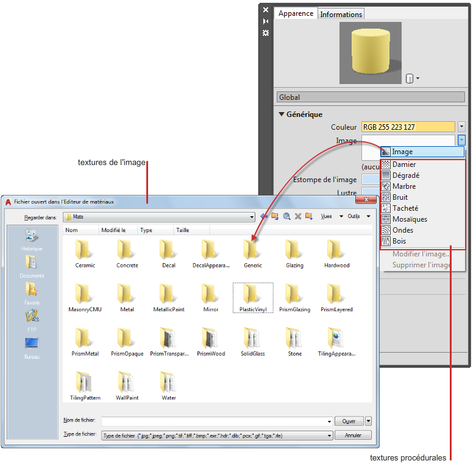
Task: Open the MasonryCMU folder
Action: [x=85, y=298]
